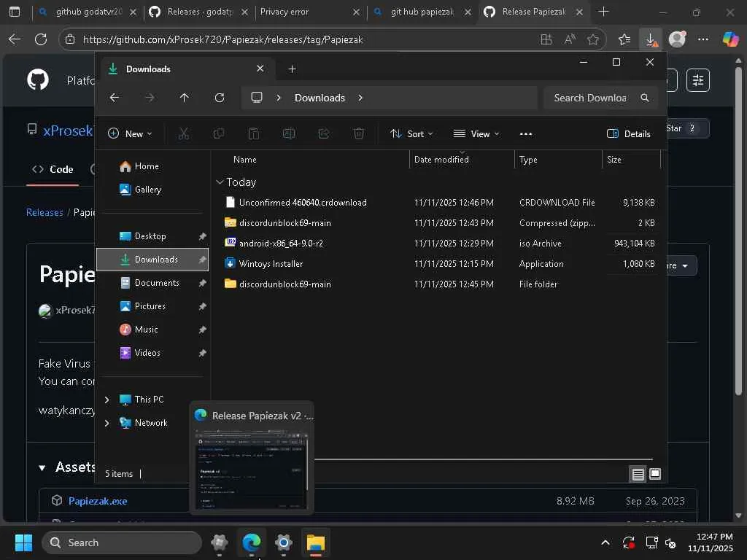Click the search magnifier in Search Downloads box
Viewport: 747px width, 560px height.
tap(645, 98)
